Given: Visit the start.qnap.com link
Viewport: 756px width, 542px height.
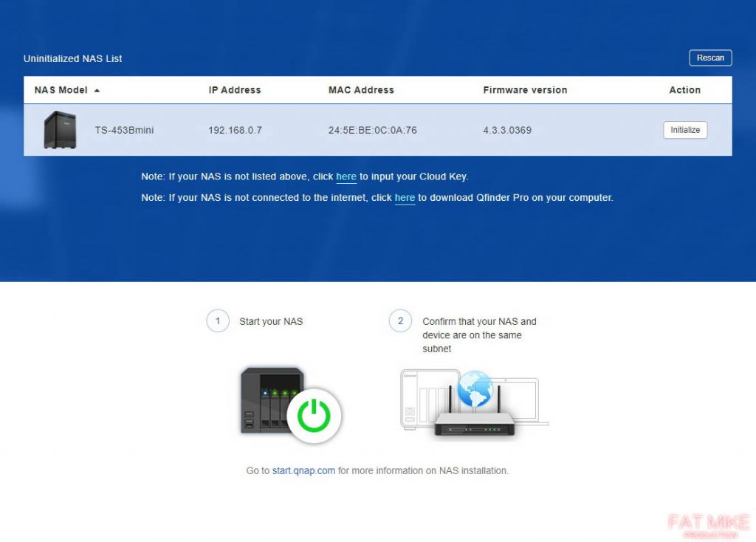Looking at the screenshot, I should (303, 470).
